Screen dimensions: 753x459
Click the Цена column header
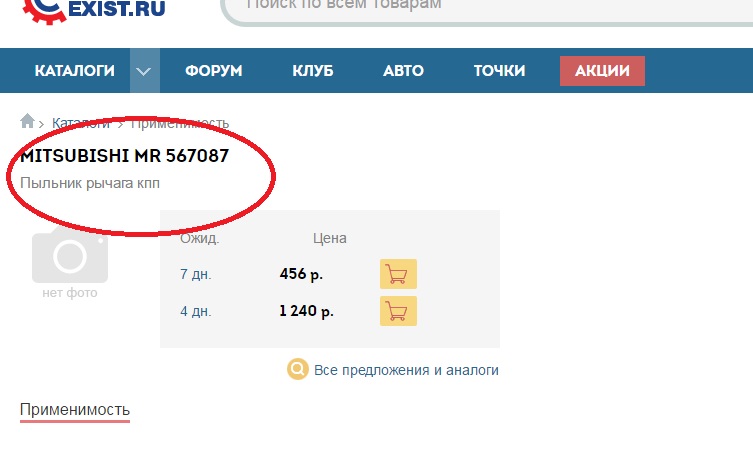(329, 238)
